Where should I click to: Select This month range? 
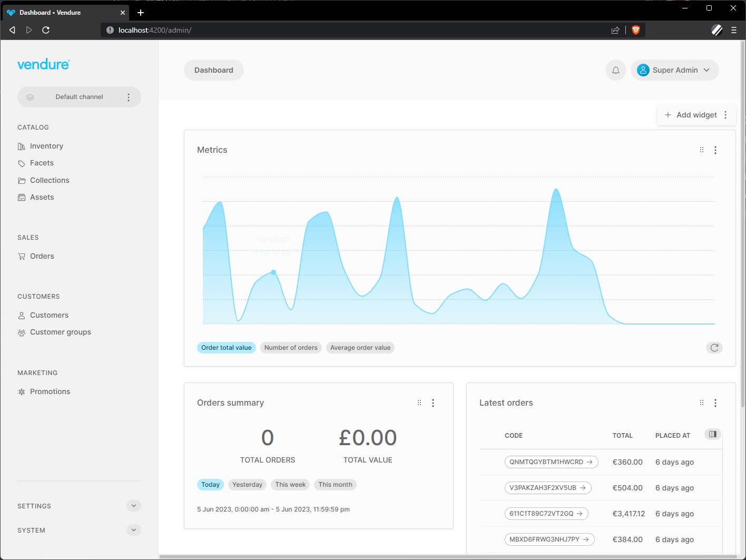(336, 485)
